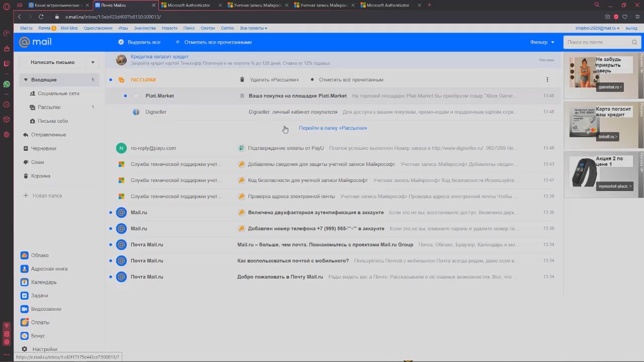Click the trash icon next to Удалить «Рассылки»
Viewport: 644px width, 362px height.
pyautogui.click(x=242, y=79)
